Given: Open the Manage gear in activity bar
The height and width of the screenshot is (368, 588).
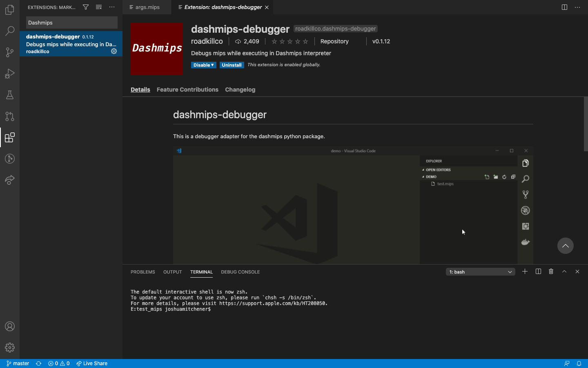Looking at the screenshot, I should (10, 348).
